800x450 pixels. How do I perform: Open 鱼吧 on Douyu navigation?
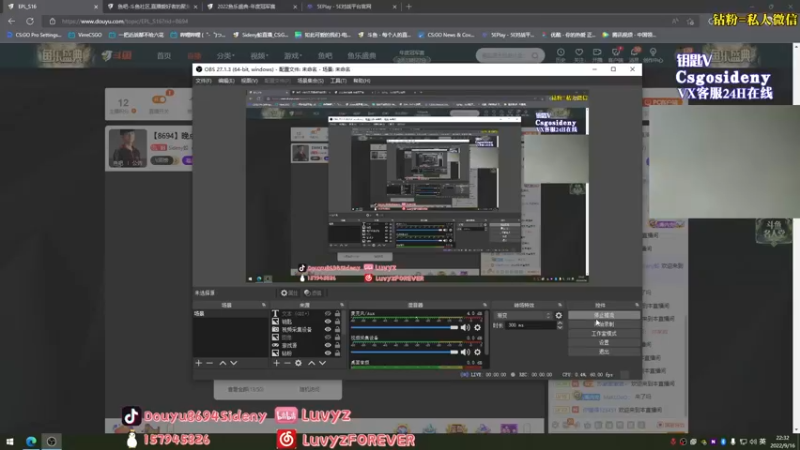[325, 56]
